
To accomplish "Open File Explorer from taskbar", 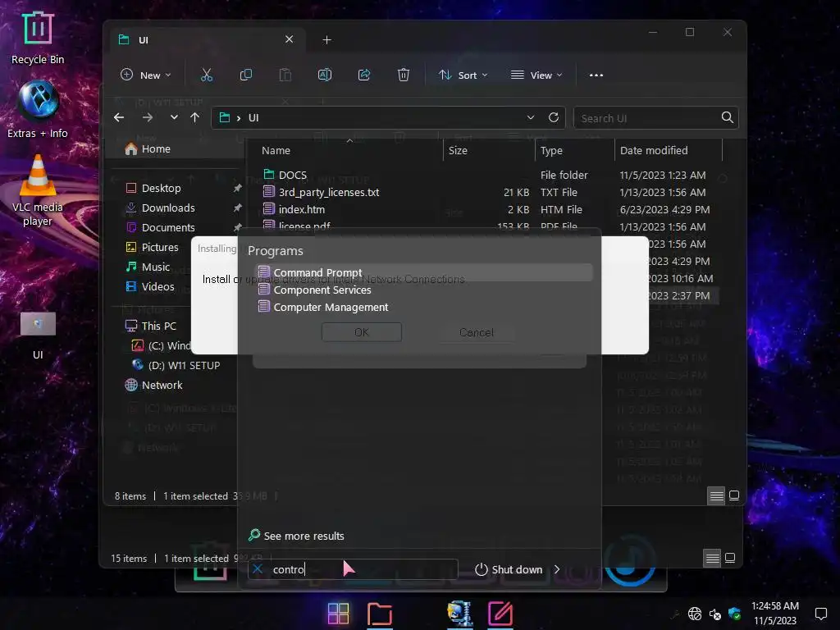I will tap(380, 614).
